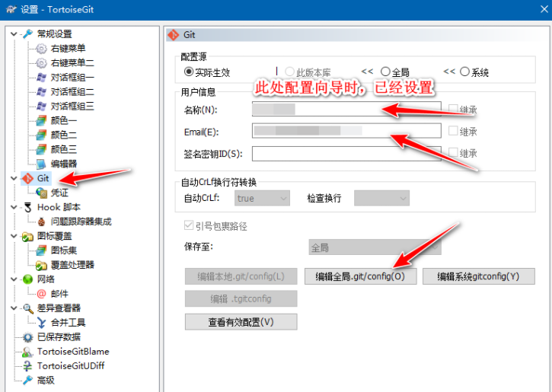Select the TortoiseGitUDiff tree entry
This screenshot has width=552, height=392.
coord(71,366)
